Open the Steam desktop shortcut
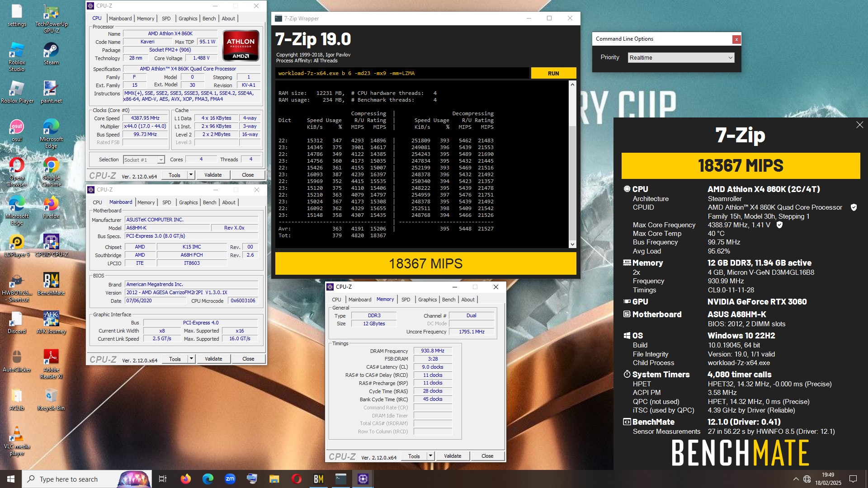The width and height of the screenshot is (868, 488). pos(51,54)
